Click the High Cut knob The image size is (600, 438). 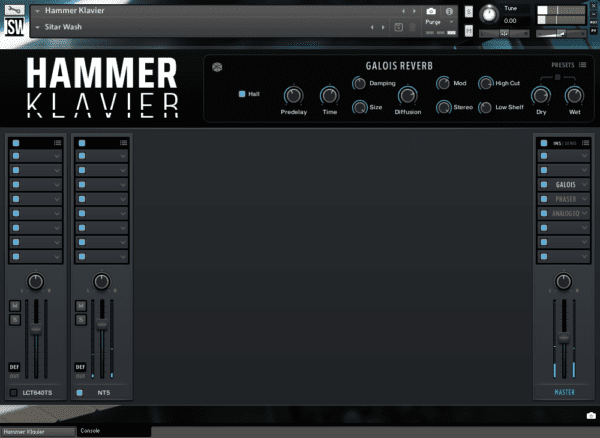(x=486, y=83)
